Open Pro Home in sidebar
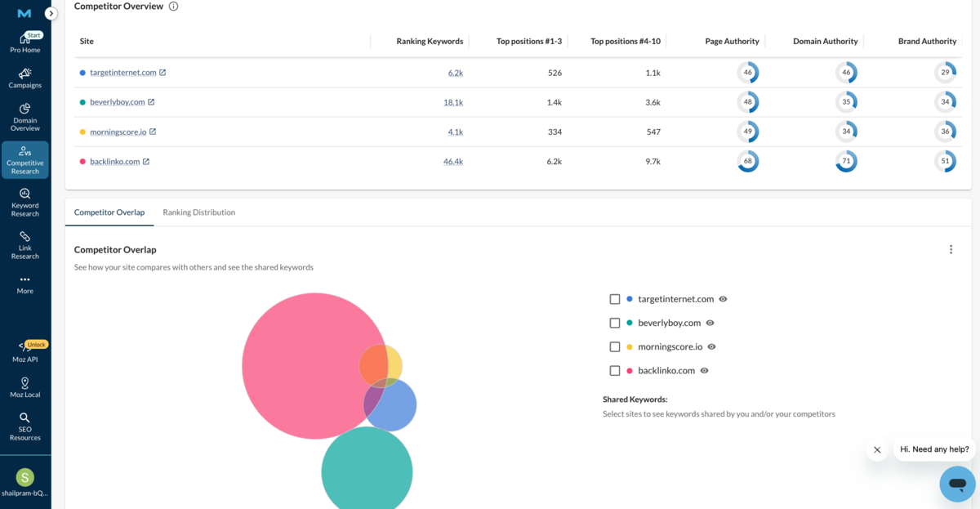This screenshot has width=980, height=509. 25,43
